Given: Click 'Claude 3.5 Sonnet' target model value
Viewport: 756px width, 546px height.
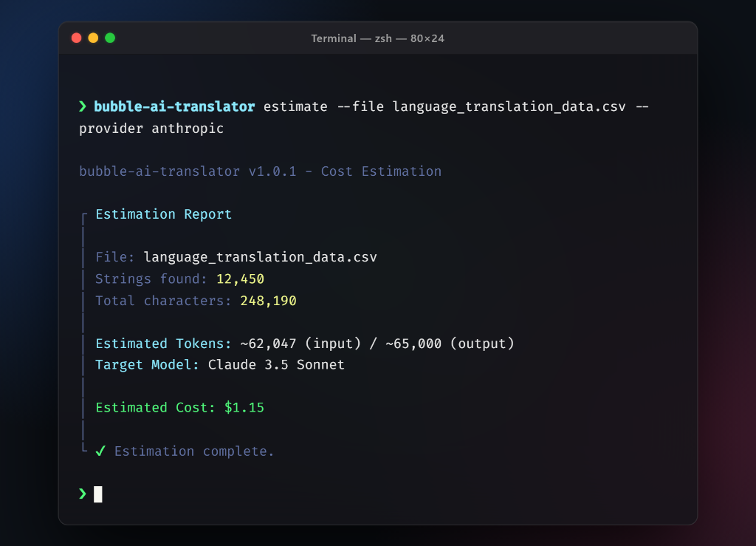Looking at the screenshot, I should tap(276, 365).
